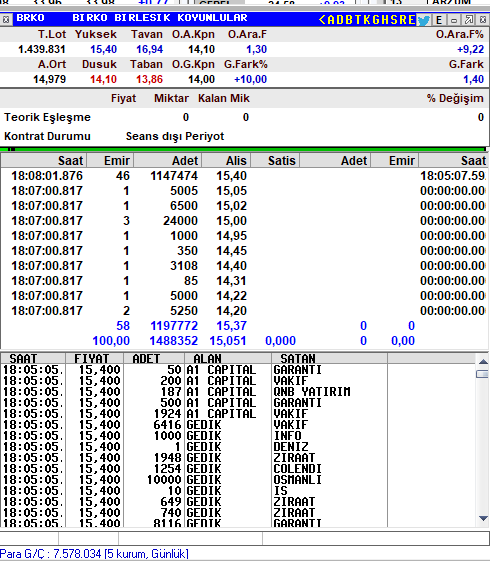The height and width of the screenshot is (561, 490).
Task: Click the weighted average 15,051
Action: [228, 341]
